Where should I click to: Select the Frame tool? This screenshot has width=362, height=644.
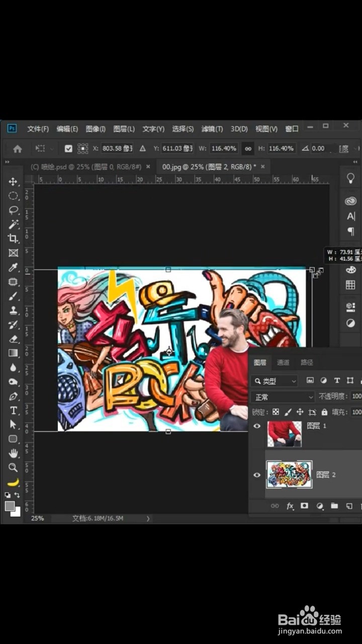pyautogui.click(x=13, y=253)
